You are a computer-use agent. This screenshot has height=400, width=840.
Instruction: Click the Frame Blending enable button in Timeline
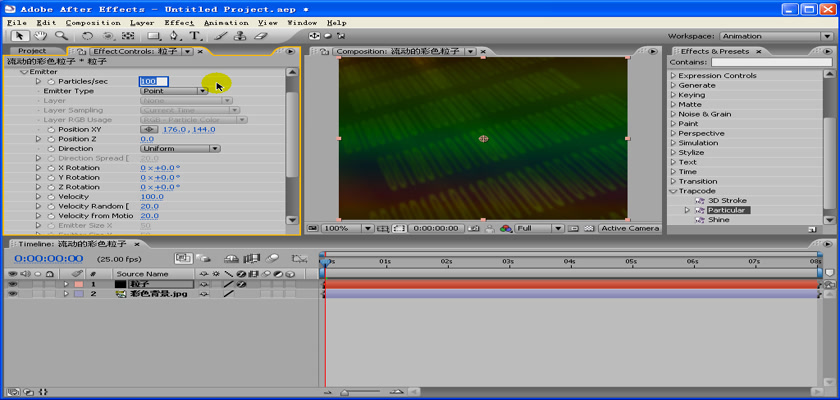[x=252, y=258]
